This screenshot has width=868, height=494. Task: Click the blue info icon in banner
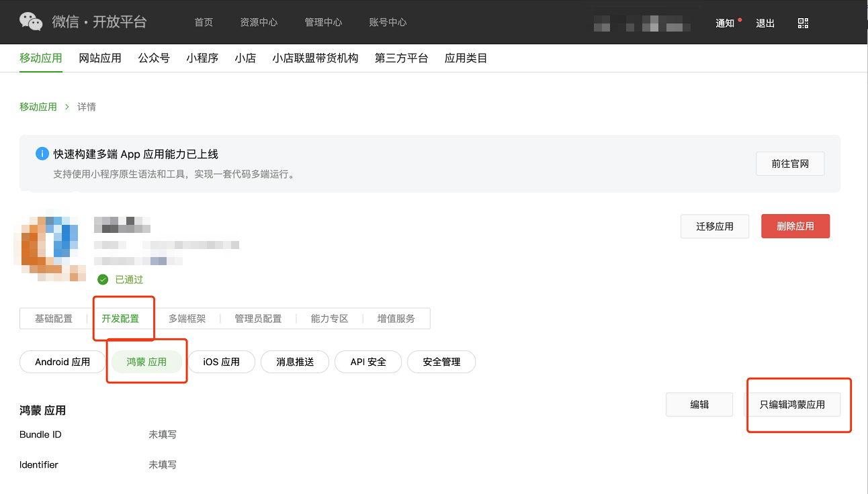tap(42, 154)
